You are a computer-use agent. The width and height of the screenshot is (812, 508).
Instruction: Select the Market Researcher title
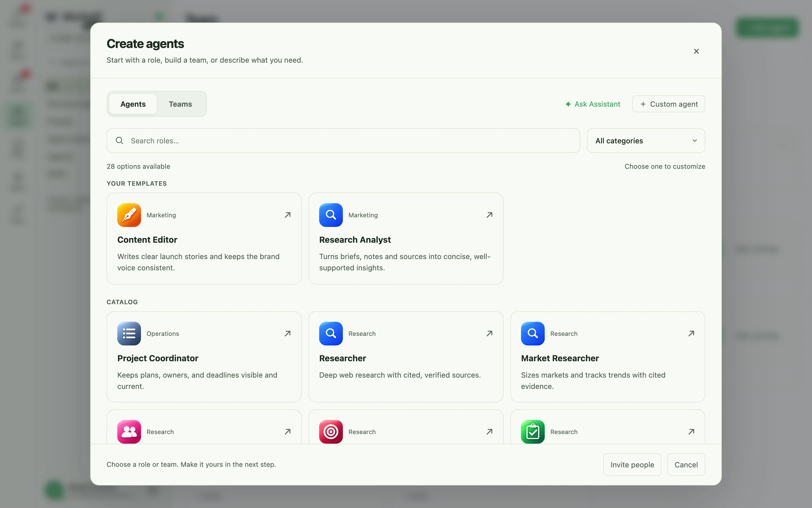560,358
